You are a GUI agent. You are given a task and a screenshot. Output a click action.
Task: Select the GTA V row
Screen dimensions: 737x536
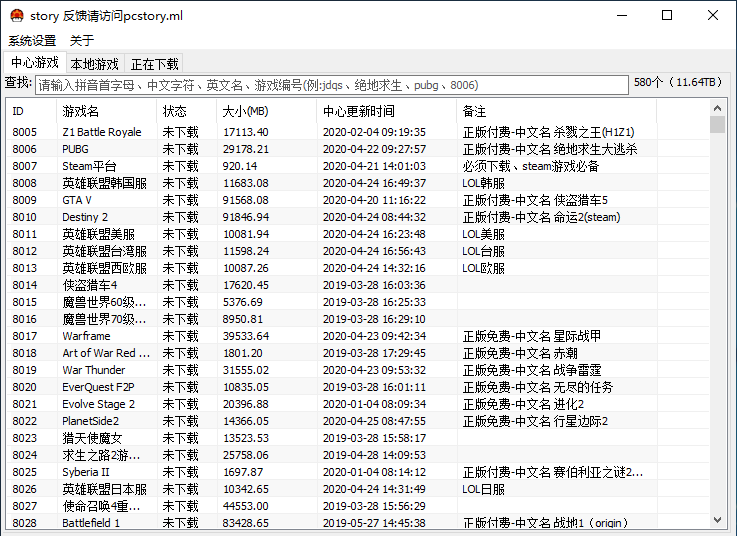(x=357, y=200)
